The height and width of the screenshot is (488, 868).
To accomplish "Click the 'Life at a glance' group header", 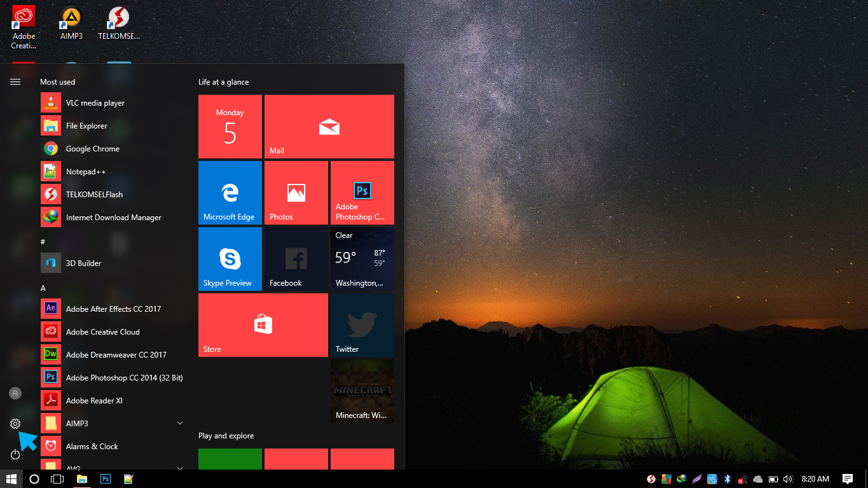I will (224, 82).
